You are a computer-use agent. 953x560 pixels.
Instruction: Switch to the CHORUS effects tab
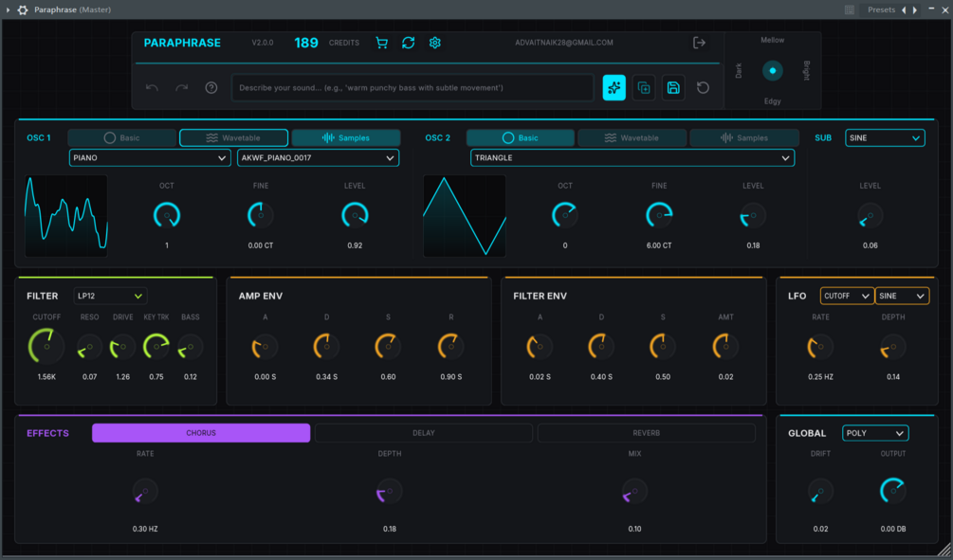click(201, 433)
